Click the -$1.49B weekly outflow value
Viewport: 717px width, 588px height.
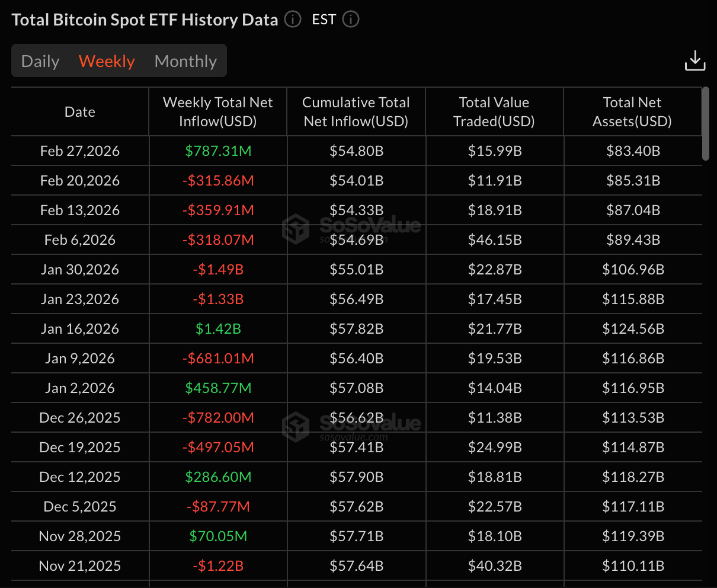[218, 270]
